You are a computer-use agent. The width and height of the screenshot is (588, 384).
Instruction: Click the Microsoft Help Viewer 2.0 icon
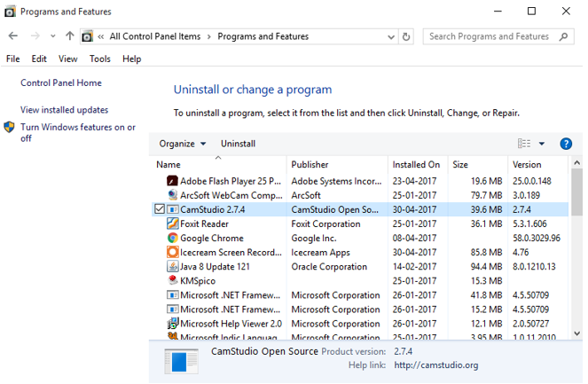click(x=172, y=324)
